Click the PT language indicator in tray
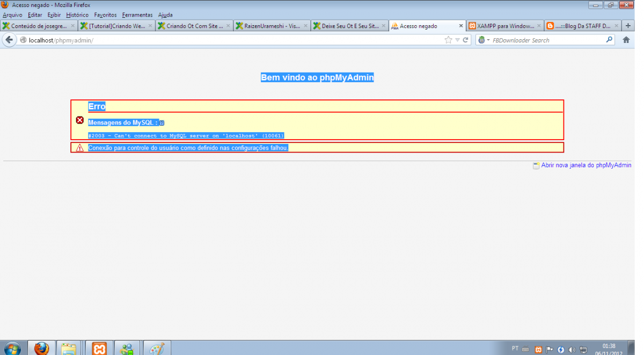The image size is (644, 355). click(x=515, y=349)
